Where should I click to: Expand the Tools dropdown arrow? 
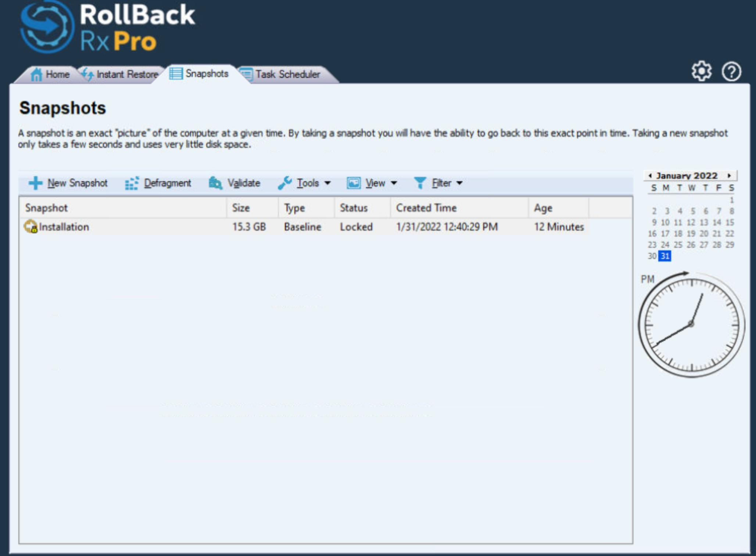[x=327, y=183]
